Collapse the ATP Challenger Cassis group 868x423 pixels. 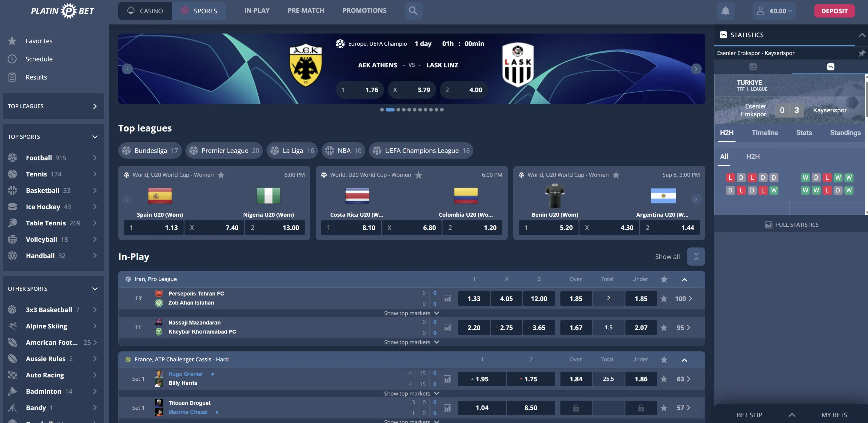click(x=684, y=360)
